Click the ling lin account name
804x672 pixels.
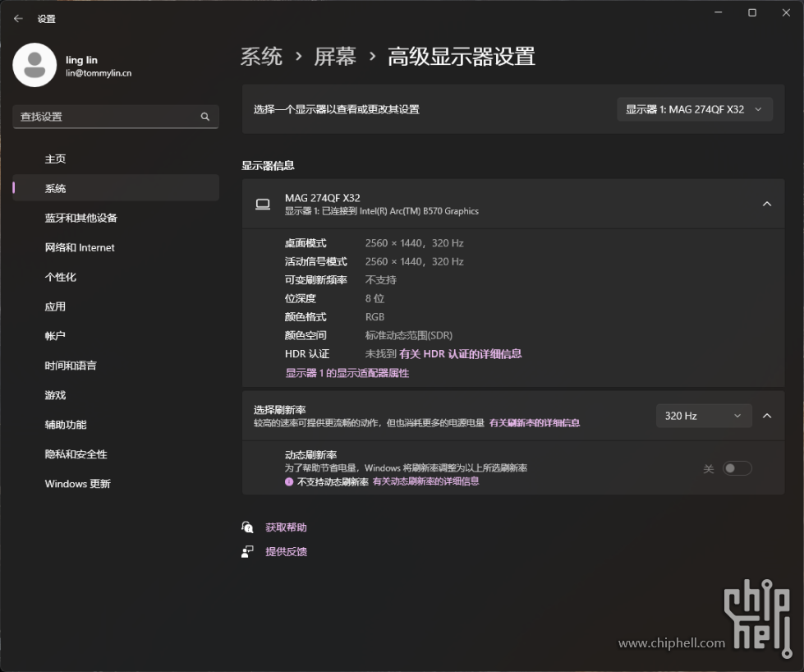pos(81,60)
